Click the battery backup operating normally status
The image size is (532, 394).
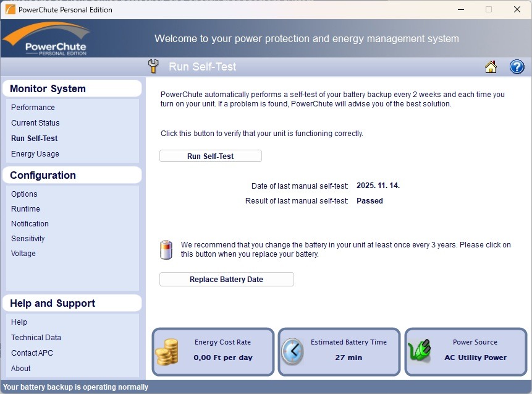(x=75, y=387)
